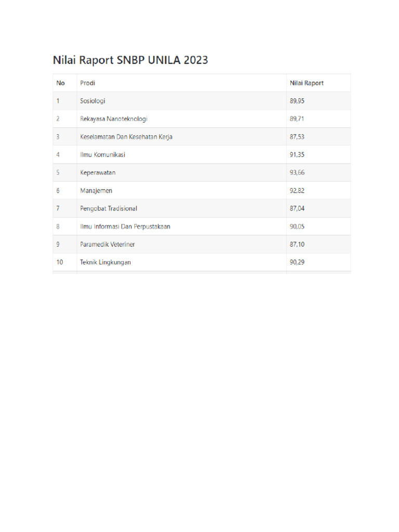Select the score 93,66 for Keperawatan
The height and width of the screenshot is (532, 399).
click(297, 172)
